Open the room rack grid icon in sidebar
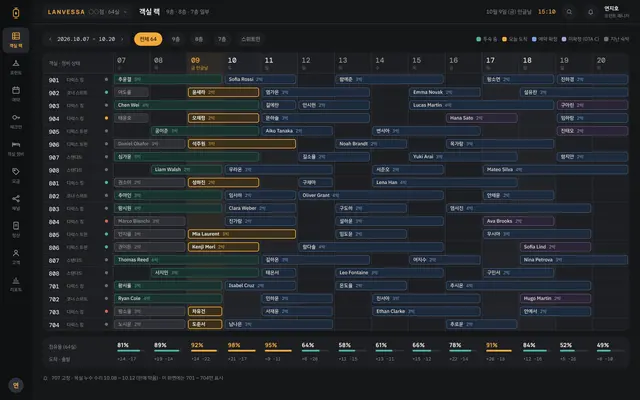The width and height of the screenshot is (640, 400). (16, 36)
